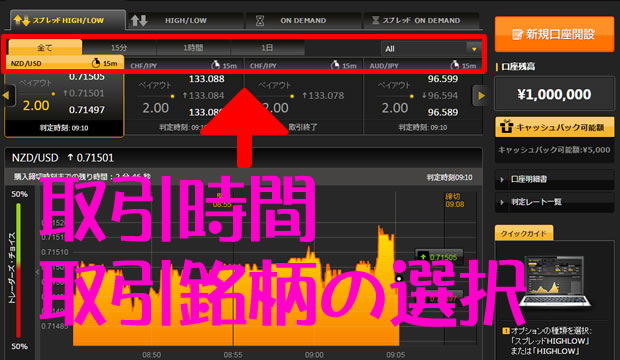
Task: Click the スプレッド ON DEMAND hourglass icon
Action: point(376,20)
